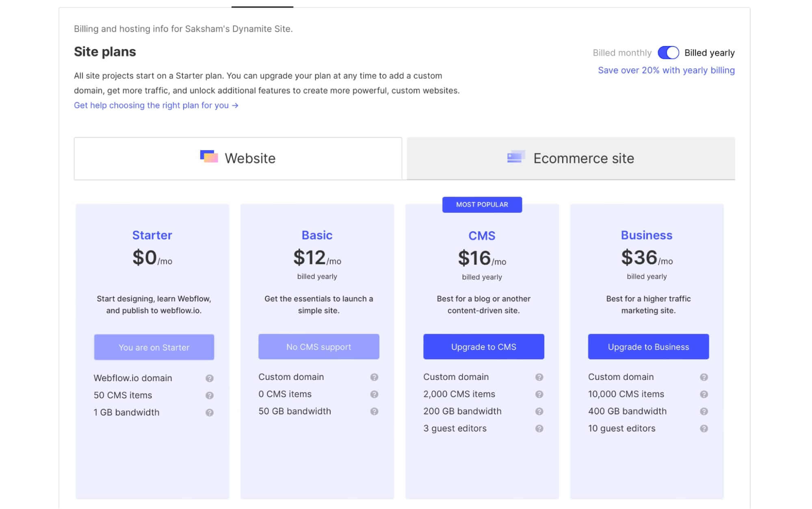Toggle the Billed monthly/yearly switch
The image size is (812, 509).
pos(668,53)
